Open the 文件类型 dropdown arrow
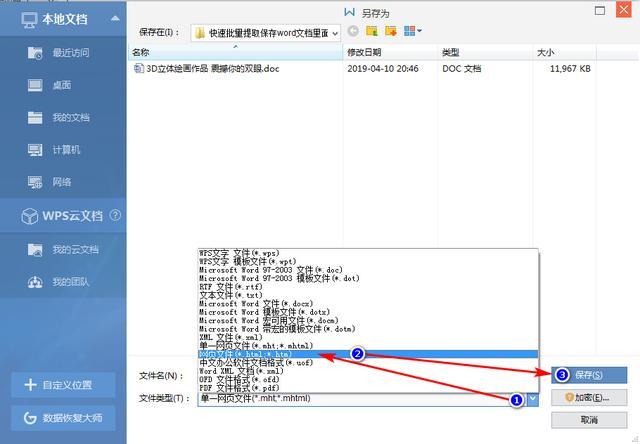 (x=533, y=399)
